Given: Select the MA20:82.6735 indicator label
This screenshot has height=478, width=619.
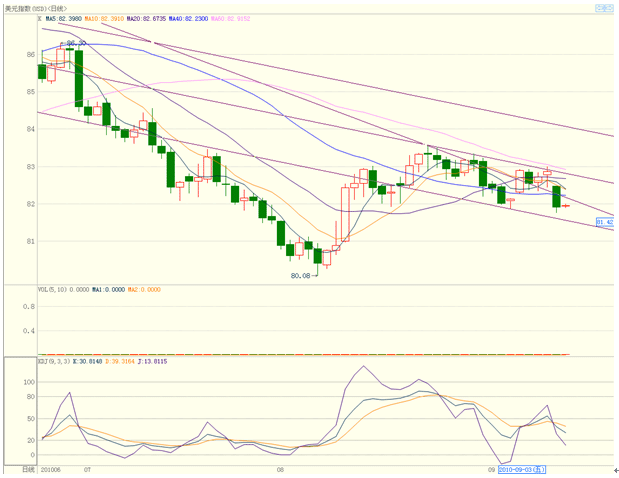Looking at the screenshot, I should click(146, 19).
